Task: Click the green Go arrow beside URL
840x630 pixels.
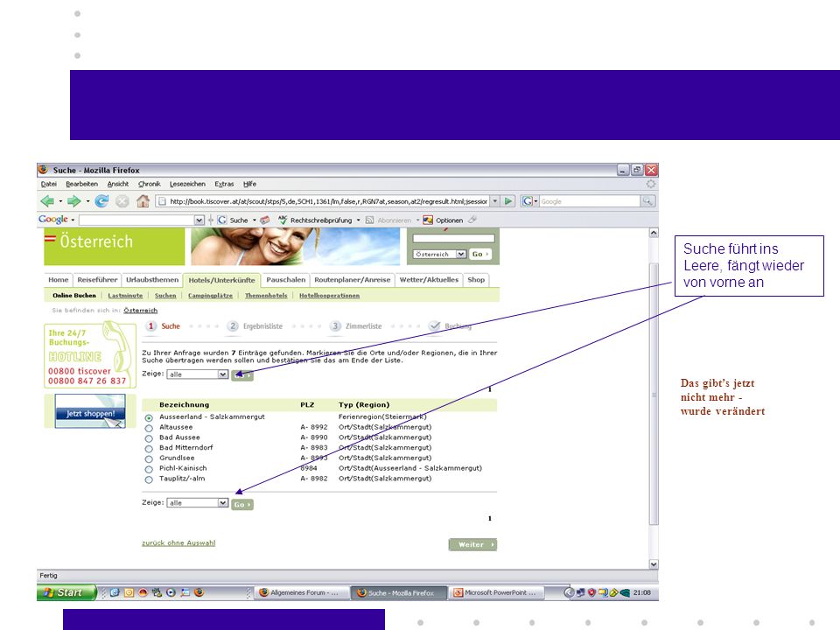Action: pyautogui.click(x=508, y=201)
